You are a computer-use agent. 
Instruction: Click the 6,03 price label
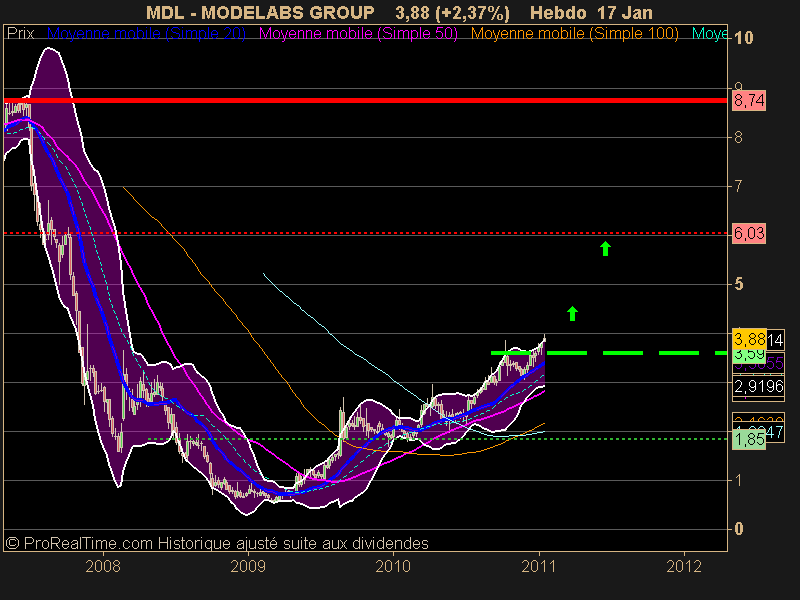749,233
